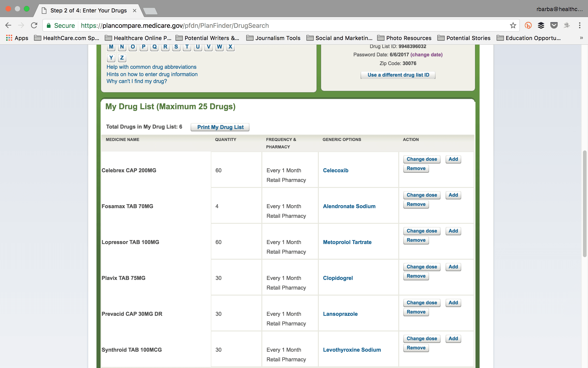Open the Clopidogrel generic link

pos(338,278)
